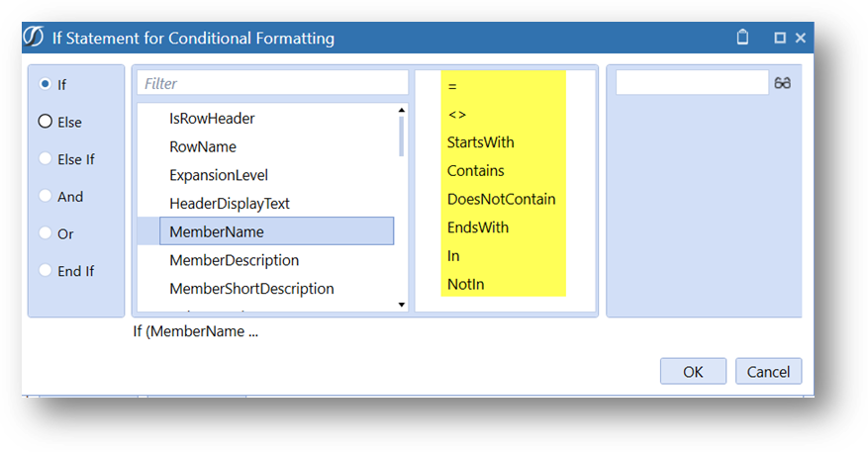Maximize the If Statement dialog
The width and height of the screenshot is (868, 452).
(x=780, y=38)
